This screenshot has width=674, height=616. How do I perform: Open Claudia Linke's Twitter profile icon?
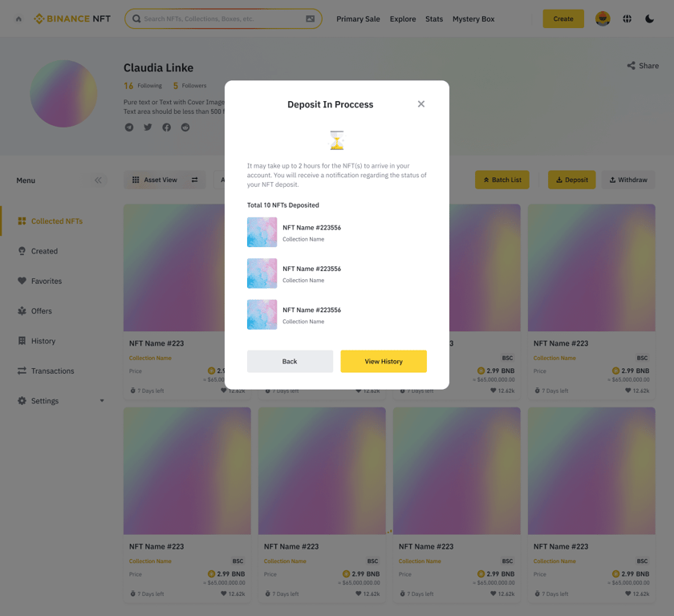(148, 127)
